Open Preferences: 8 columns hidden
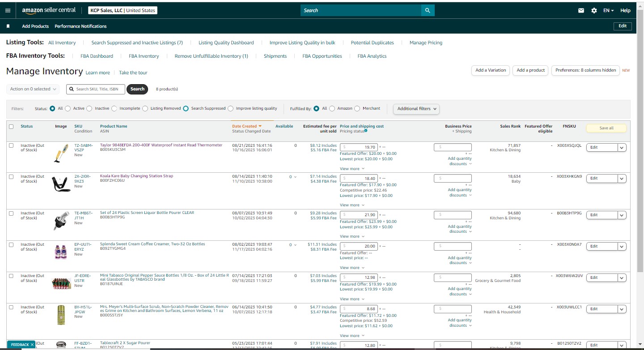Image resolution: width=644 pixels, height=350 pixels. pos(585,70)
